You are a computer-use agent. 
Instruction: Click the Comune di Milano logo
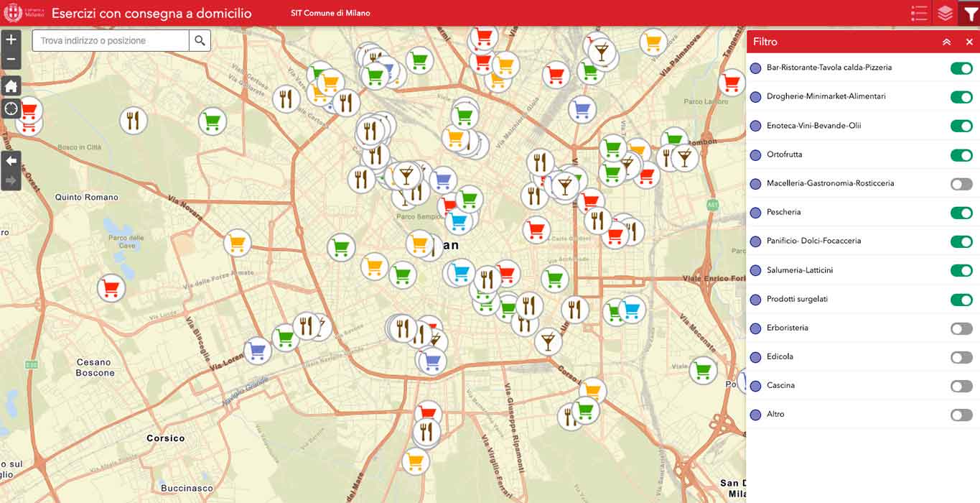click(x=24, y=13)
